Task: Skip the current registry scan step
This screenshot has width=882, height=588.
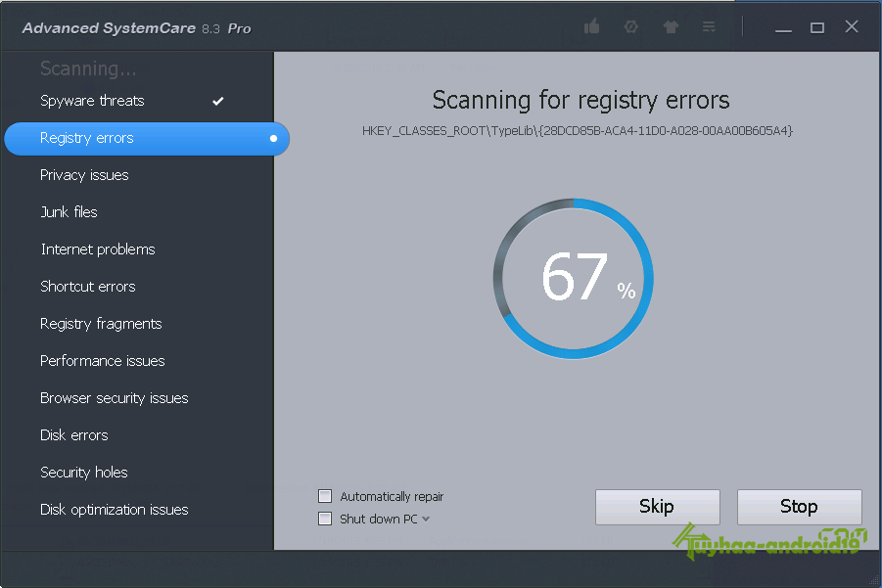Action: (x=658, y=507)
